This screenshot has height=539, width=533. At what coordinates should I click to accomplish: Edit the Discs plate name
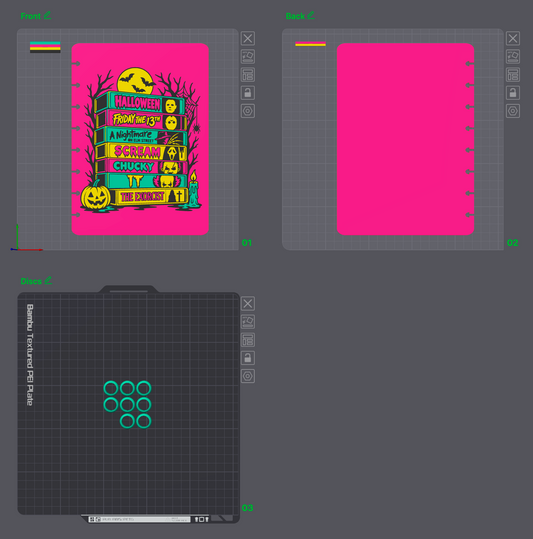point(48,280)
